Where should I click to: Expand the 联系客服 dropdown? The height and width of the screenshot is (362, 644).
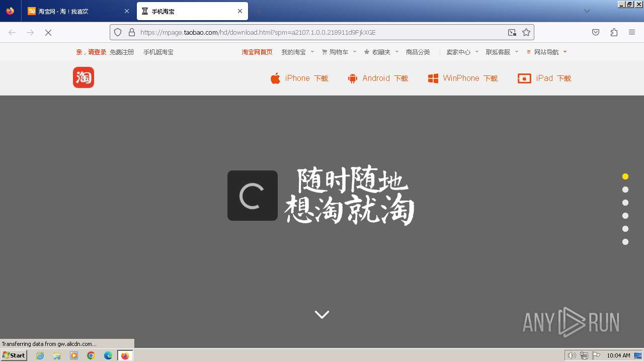502,52
